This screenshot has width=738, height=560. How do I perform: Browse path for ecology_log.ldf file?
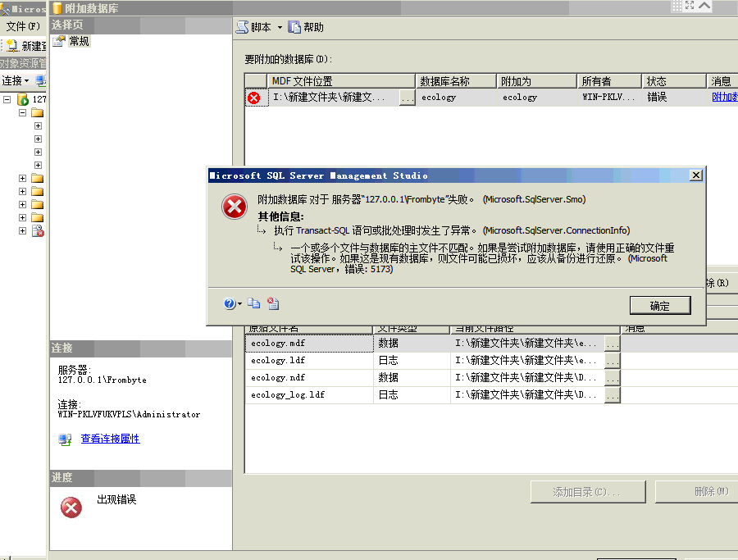pos(613,395)
